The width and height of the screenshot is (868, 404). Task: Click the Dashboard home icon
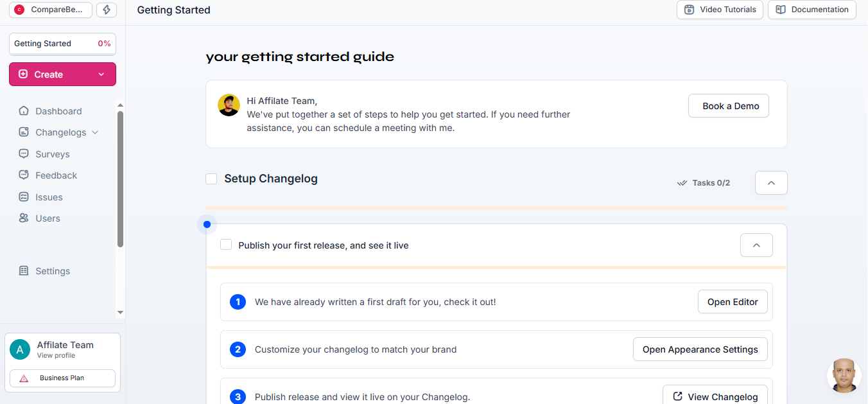24,111
